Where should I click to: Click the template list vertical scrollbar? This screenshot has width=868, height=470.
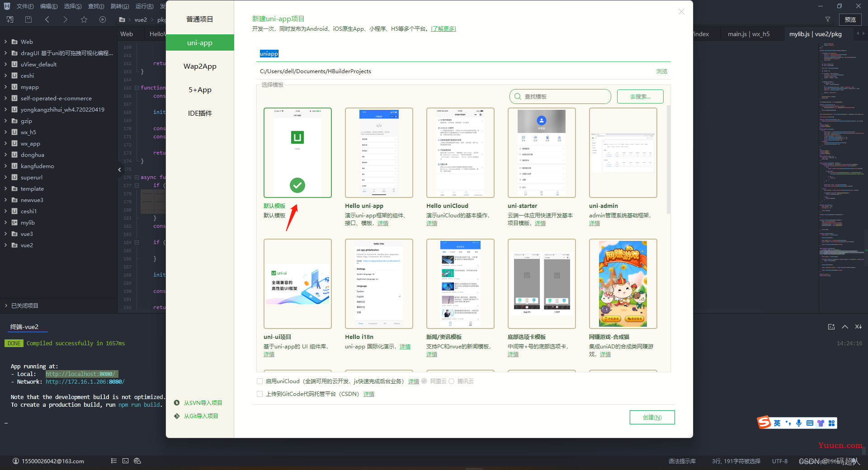click(669, 159)
